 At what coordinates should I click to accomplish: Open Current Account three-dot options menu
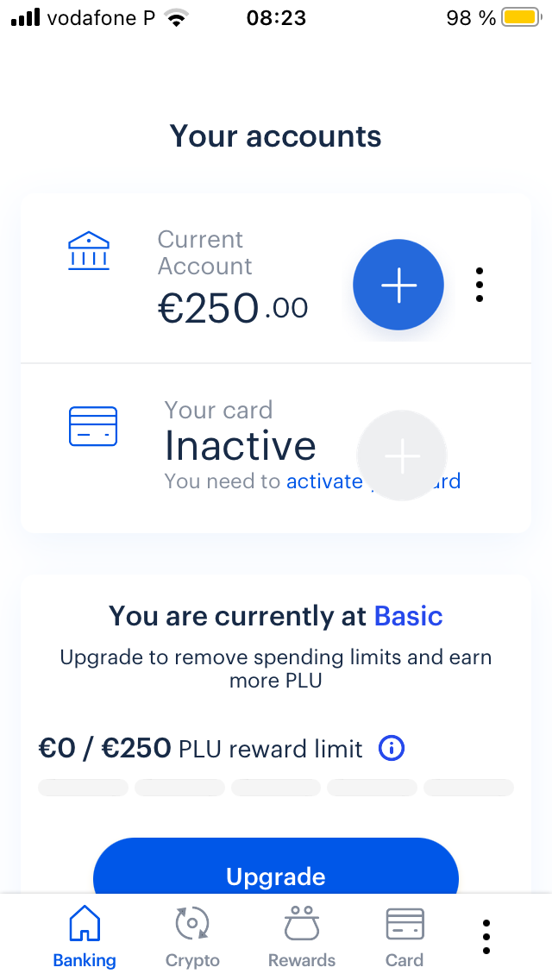pyautogui.click(x=480, y=285)
